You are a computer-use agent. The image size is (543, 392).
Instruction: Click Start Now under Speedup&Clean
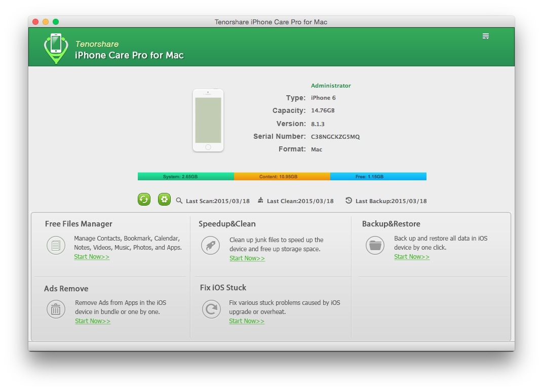(247, 258)
